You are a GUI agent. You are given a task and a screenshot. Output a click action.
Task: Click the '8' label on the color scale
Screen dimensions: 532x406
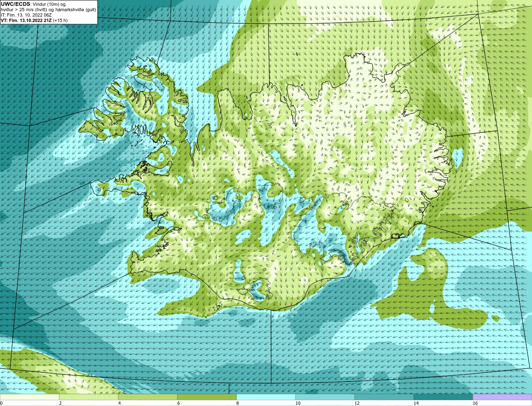(x=238, y=403)
